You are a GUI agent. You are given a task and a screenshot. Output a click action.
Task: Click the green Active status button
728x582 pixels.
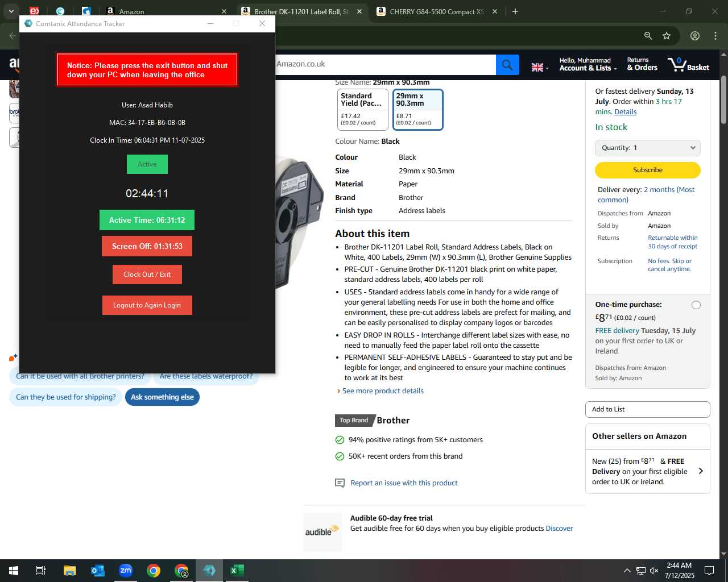147,164
